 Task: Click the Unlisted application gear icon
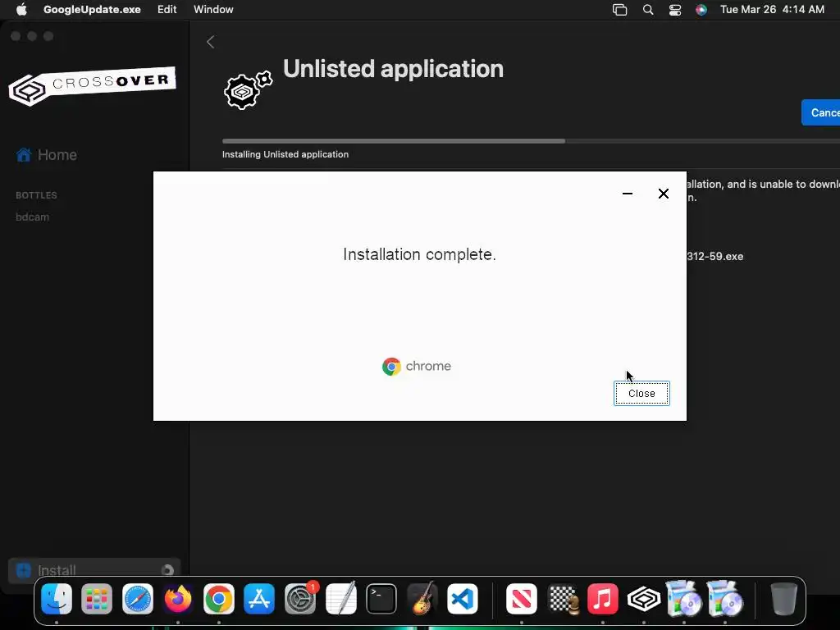pos(248,90)
